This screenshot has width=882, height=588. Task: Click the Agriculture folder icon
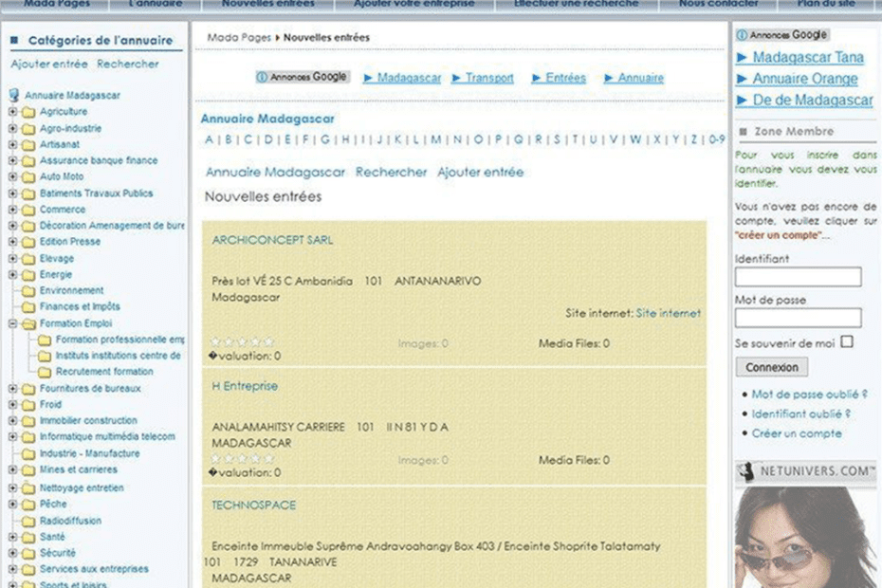click(28, 112)
